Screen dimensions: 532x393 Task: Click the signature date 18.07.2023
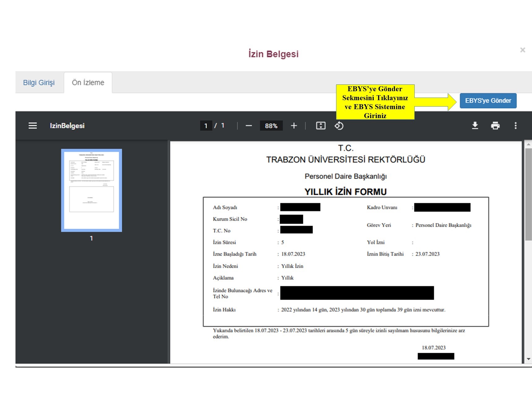point(434,348)
